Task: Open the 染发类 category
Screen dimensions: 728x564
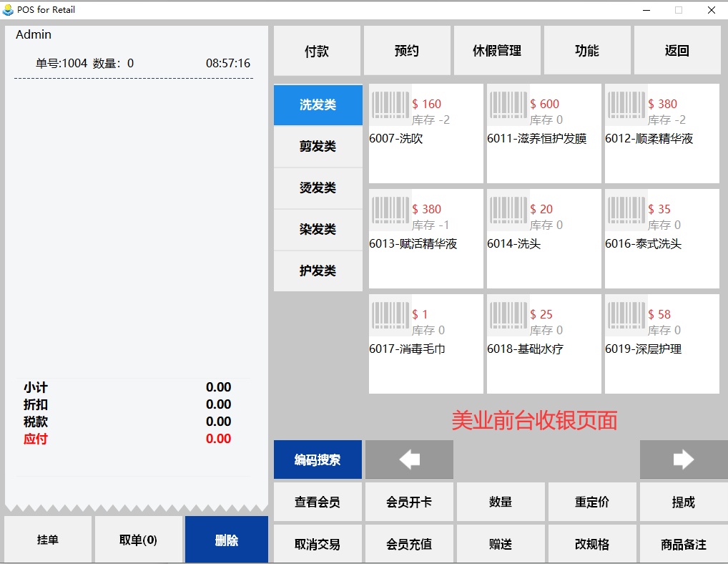Action: click(318, 230)
